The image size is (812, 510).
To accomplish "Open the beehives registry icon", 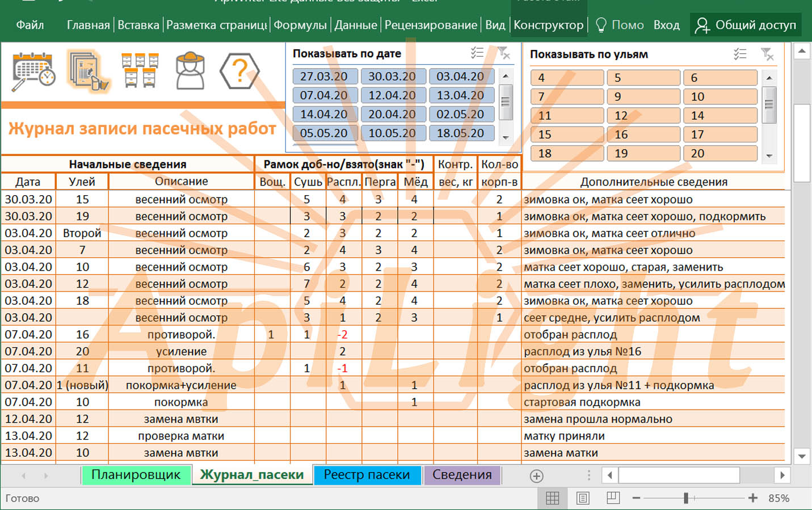I will [139, 70].
